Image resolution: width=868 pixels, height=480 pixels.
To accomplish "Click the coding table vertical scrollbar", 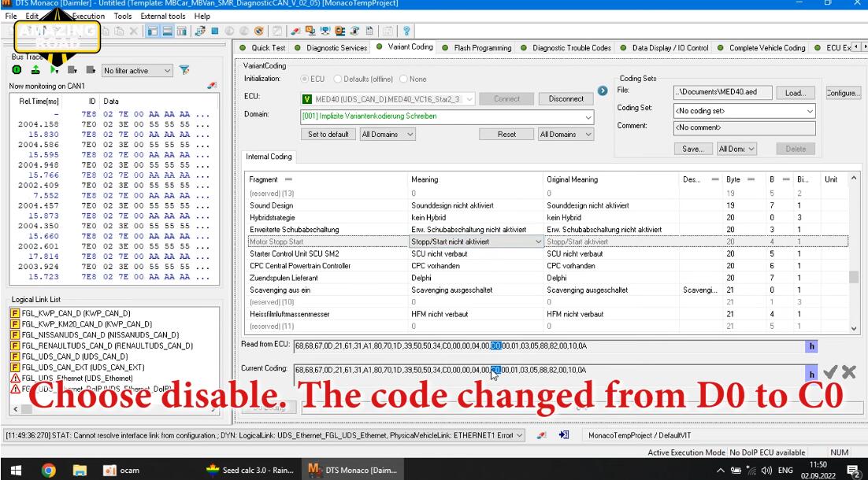I will click(x=854, y=254).
